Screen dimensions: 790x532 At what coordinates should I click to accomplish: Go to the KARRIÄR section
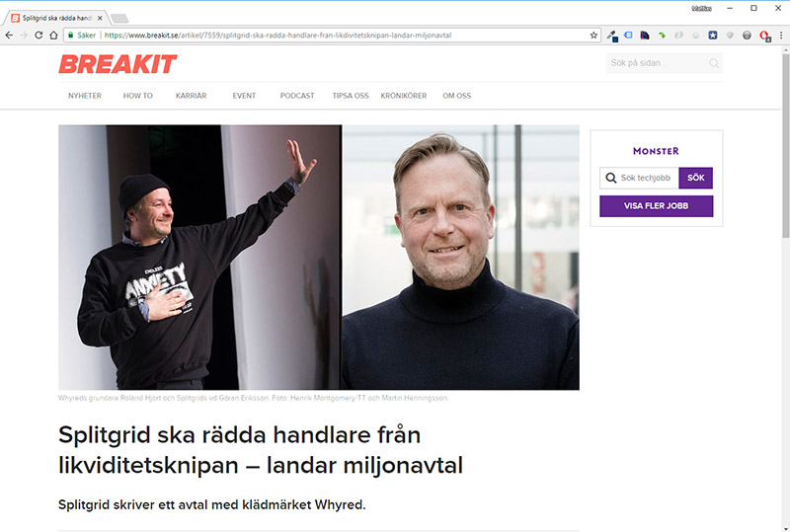pos(191,96)
